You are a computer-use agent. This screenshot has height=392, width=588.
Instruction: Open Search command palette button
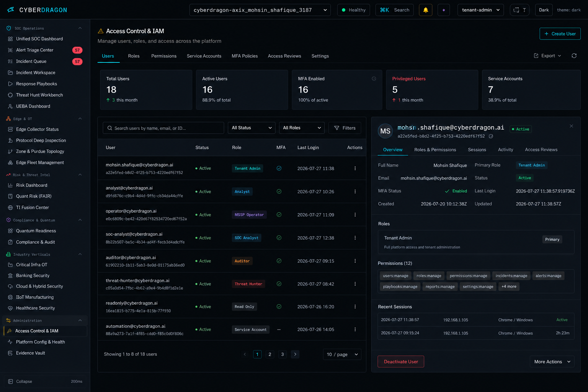tap(395, 10)
